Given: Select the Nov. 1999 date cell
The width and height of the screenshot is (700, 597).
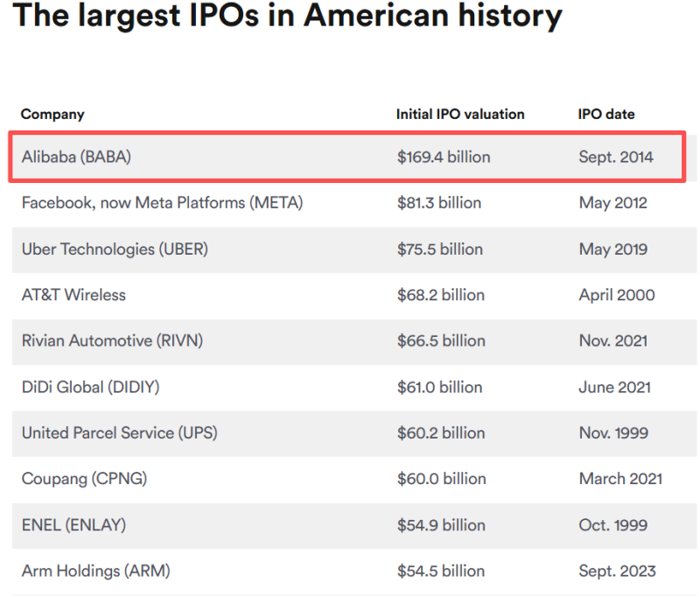Looking at the screenshot, I should tap(613, 433).
